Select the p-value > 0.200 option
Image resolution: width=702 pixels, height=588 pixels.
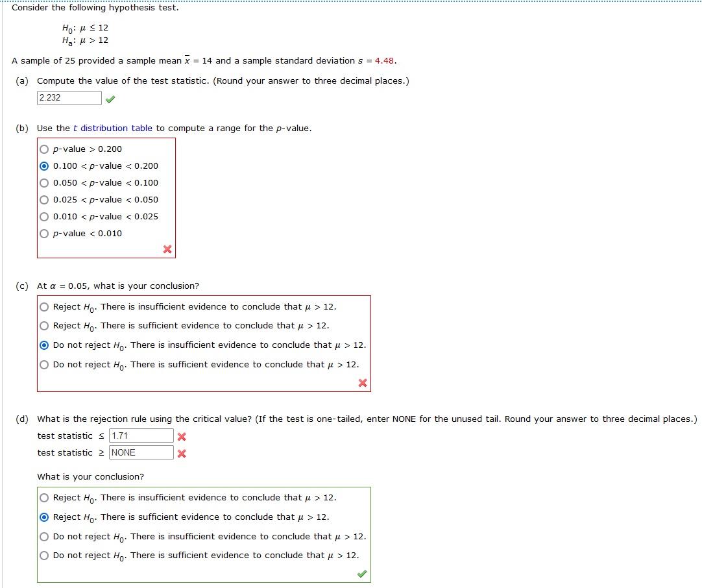point(43,149)
